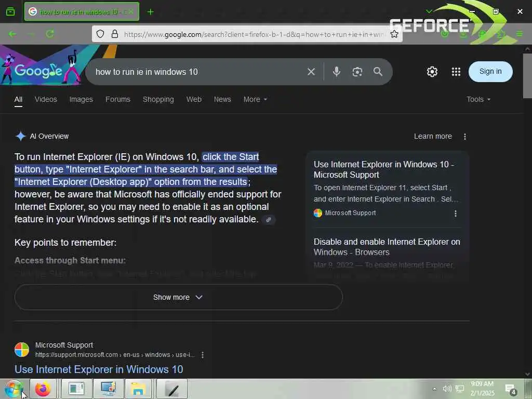Open options for Microsoft Support source card
The height and width of the screenshot is (399, 532).
(455, 214)
